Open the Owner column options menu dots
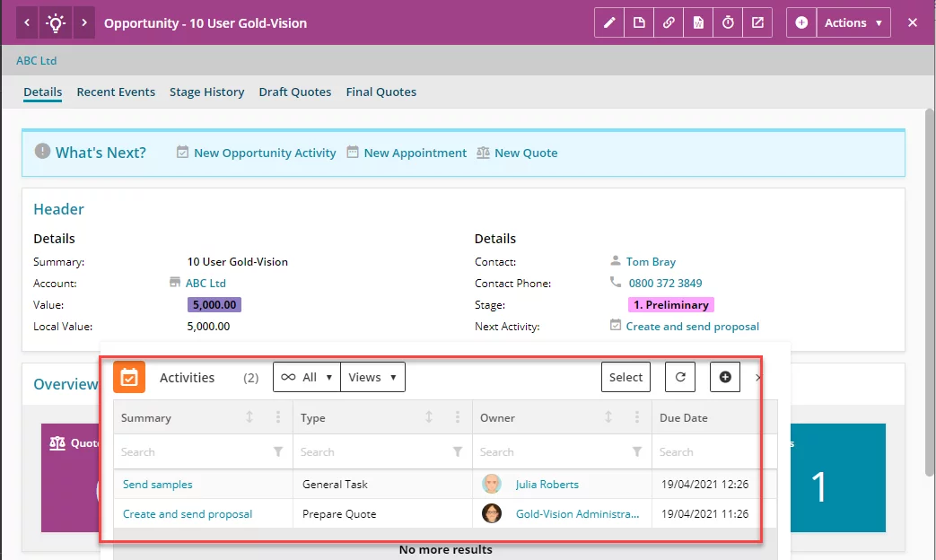Image resolution: width=936 pixels, height=560 pixels. pyautogui.click(x=637, y=417)
